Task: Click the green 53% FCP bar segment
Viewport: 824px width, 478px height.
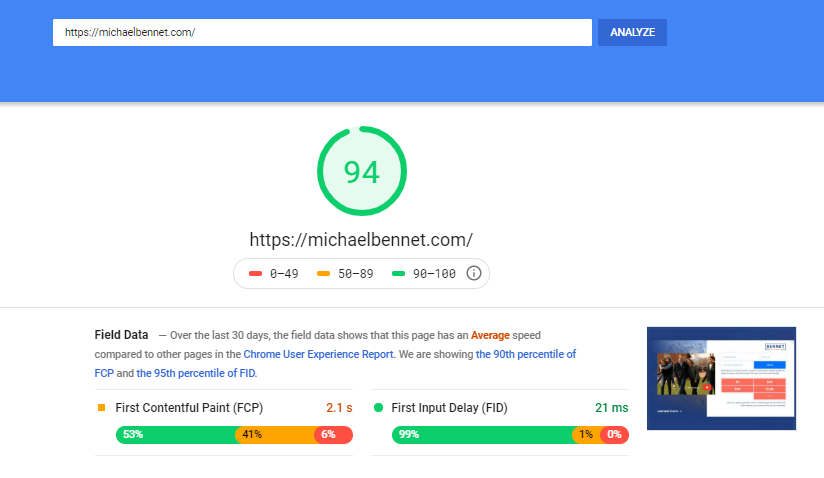Action: point(176,435)
